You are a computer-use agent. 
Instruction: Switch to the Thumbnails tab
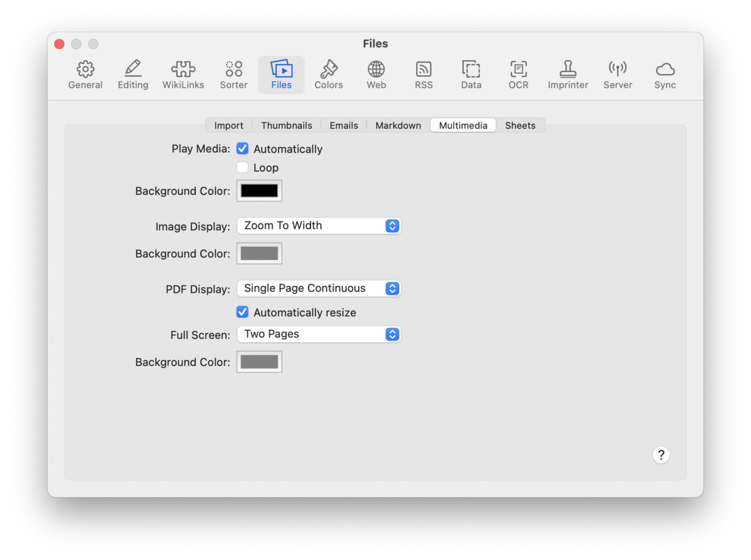[287, 125]
